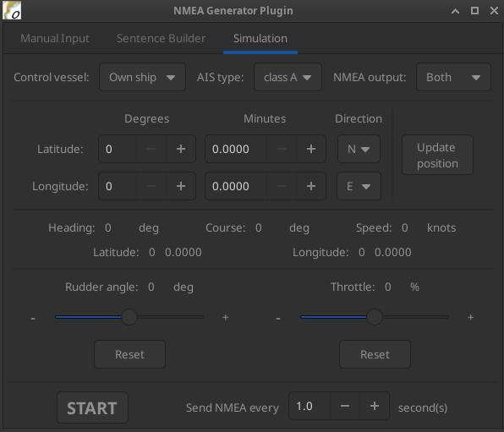Image resolution: width=504 pixels, height=432 pixels.
Task: Click the latitude degrees input field
Action: (x=118, y=149)
